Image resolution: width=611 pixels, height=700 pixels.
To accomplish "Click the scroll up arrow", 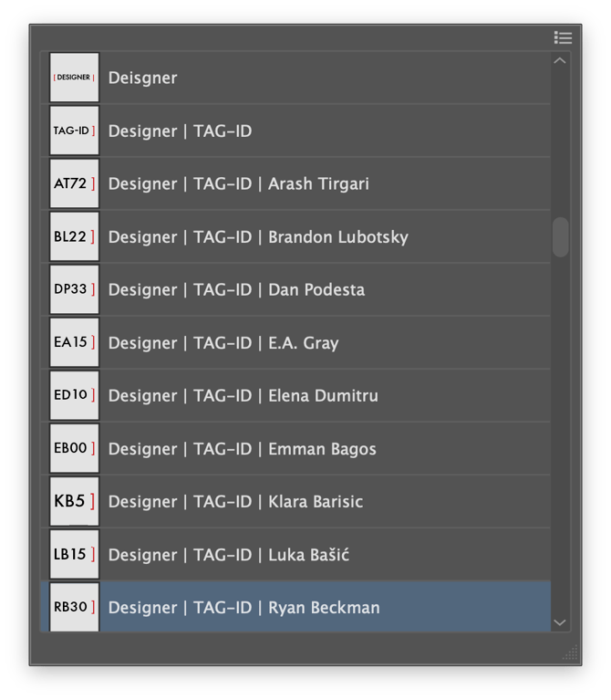I will coord(560,61).
